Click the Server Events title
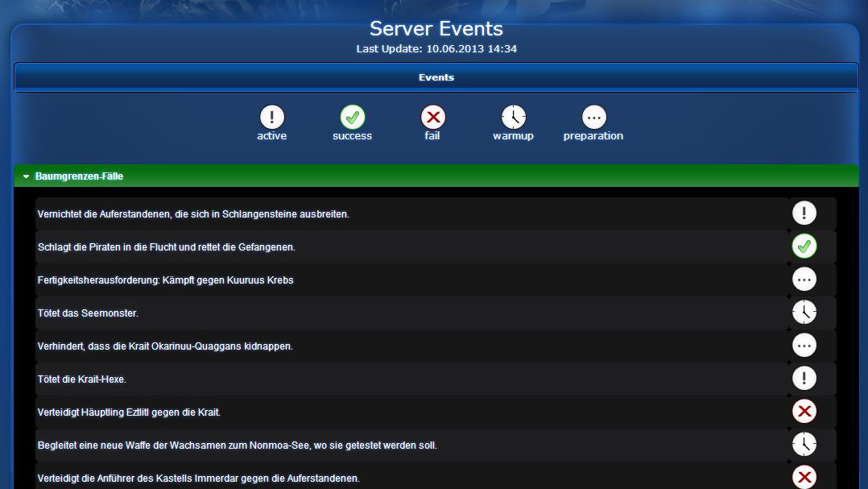 pyautogui.click(x=436, y=28)
